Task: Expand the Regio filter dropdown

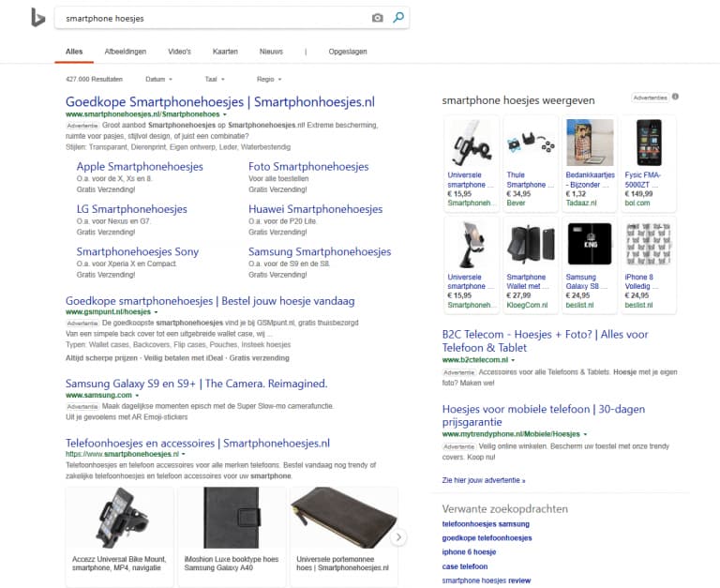Action: click(269, 79)
